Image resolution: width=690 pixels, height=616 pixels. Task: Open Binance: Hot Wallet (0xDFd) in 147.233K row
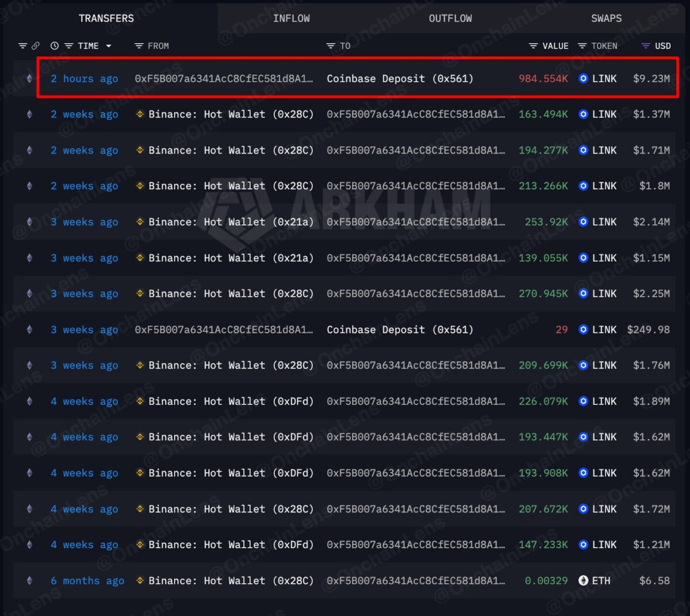[231, 545]
